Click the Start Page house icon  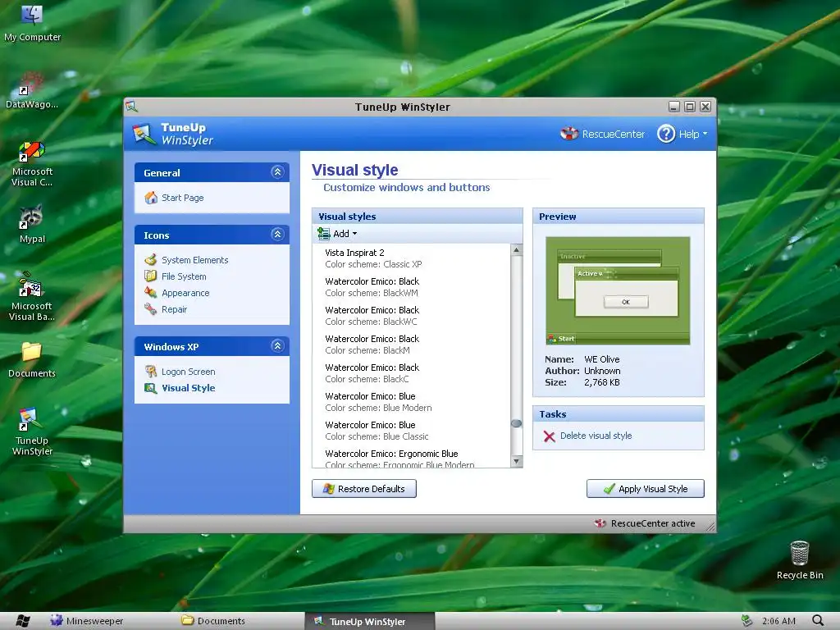151,198
